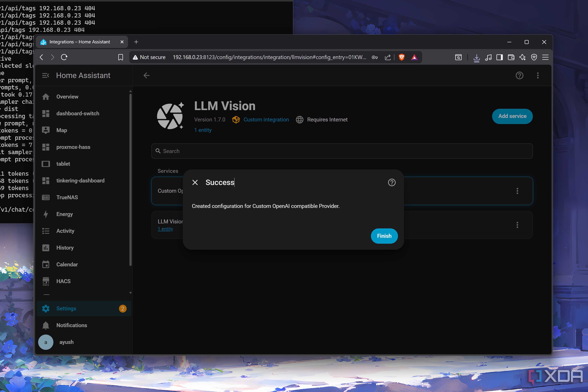Open help icon in Success dialog
The height and width of the screenshot is (392, 588).
point(391,183)
